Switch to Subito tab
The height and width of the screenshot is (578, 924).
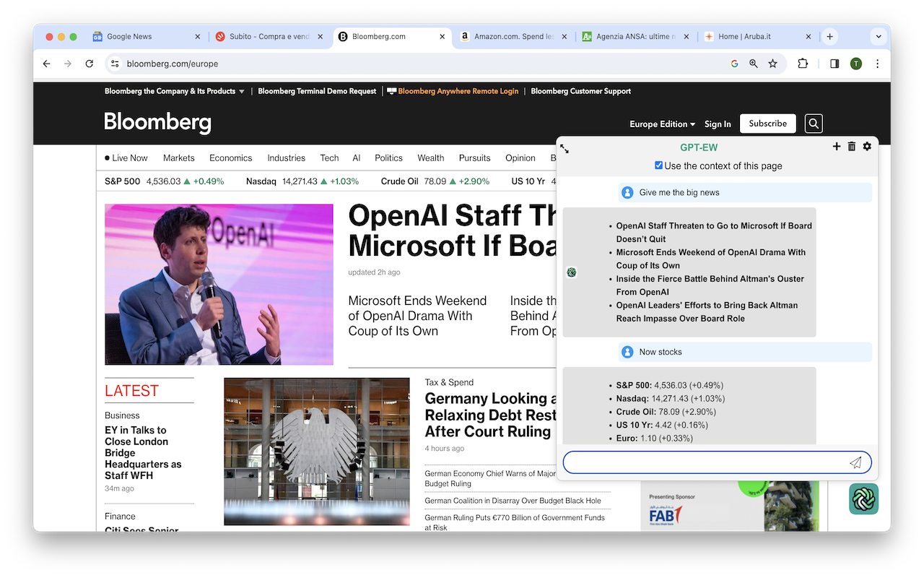coord(271,36)
